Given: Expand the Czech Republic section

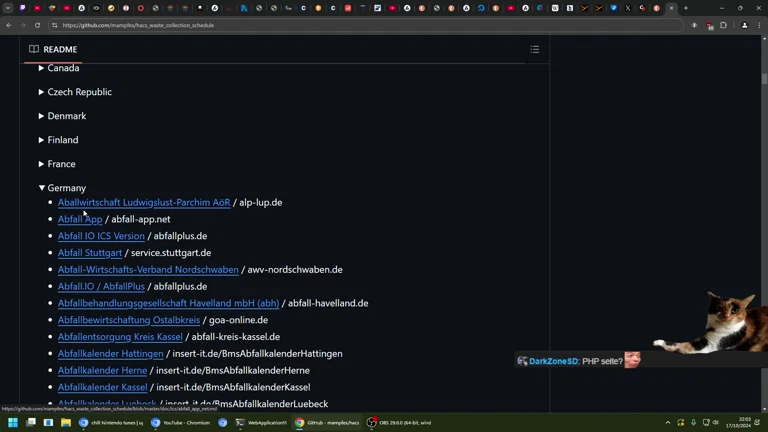Looking at the screenshot, I should pos(41,92).
